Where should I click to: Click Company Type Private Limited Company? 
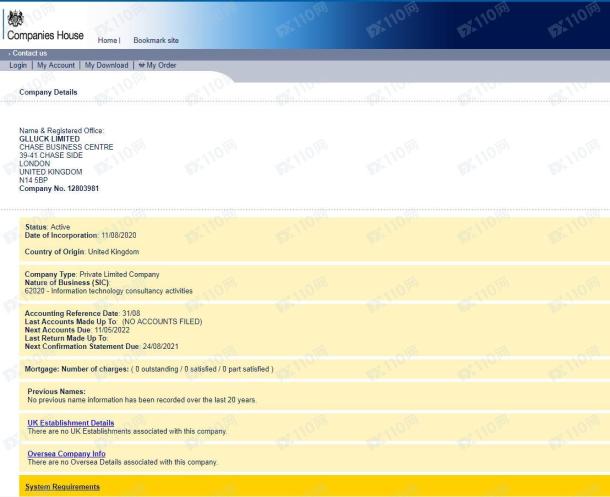(x=92, y=274)
